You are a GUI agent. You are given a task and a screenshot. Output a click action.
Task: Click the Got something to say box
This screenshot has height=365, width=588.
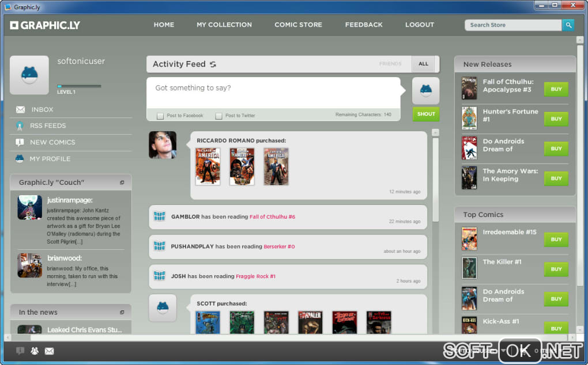(273, 93)
